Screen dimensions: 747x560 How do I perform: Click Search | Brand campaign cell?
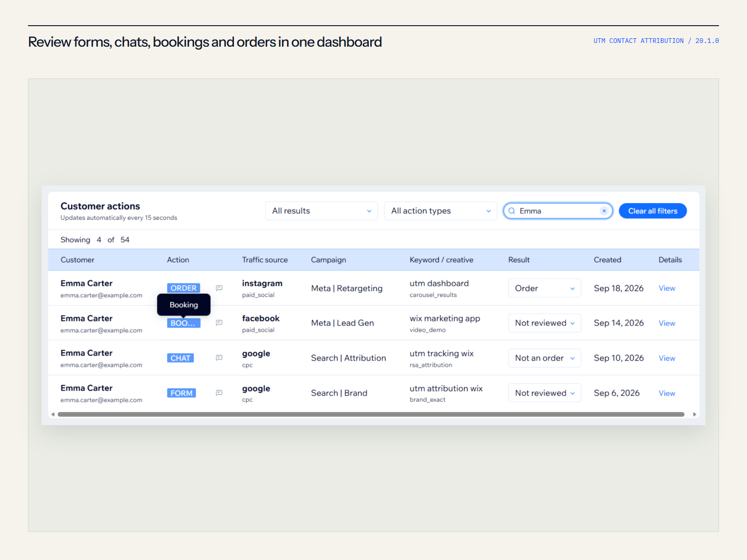point(339,393)
